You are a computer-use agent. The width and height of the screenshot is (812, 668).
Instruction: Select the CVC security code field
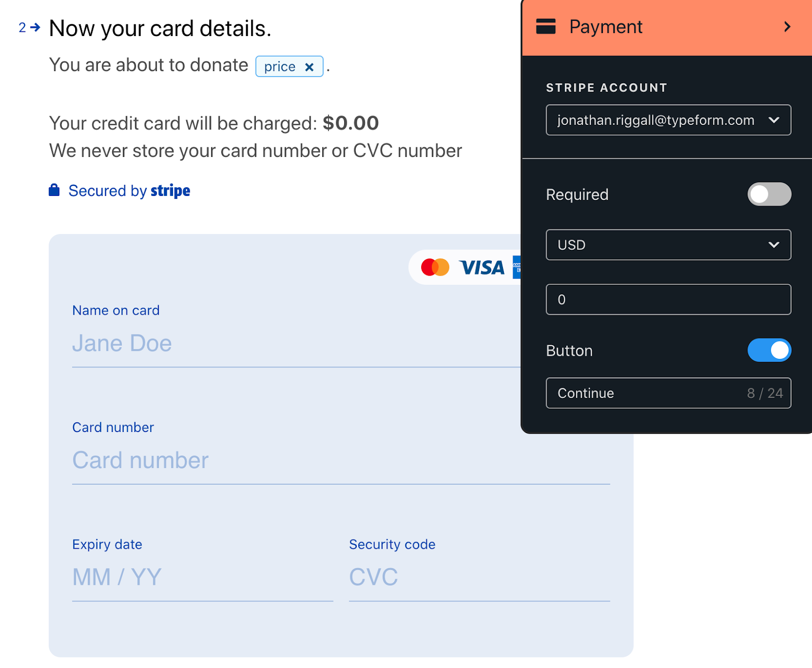point(479,578)
